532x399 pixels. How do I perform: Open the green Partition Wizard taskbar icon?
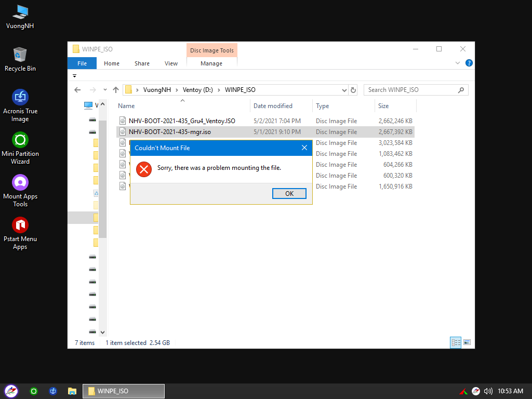click(x=34, y=391)
